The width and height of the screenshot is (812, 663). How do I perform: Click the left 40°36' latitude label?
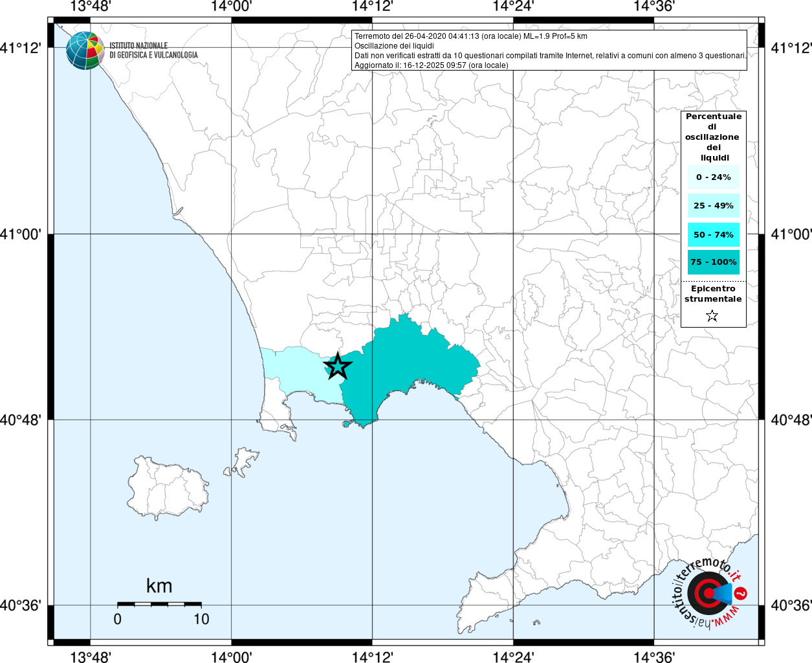(21, 605)
